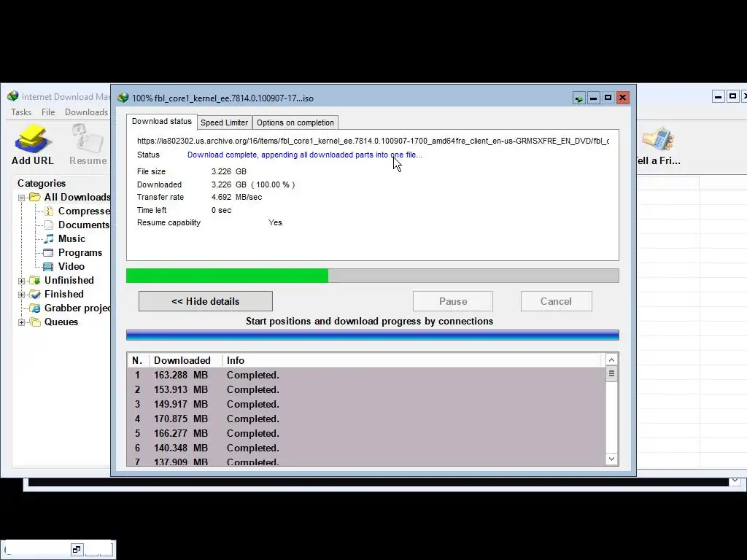
Task: Maximize the main Internet Download Manager window
Action: [732, 97]
